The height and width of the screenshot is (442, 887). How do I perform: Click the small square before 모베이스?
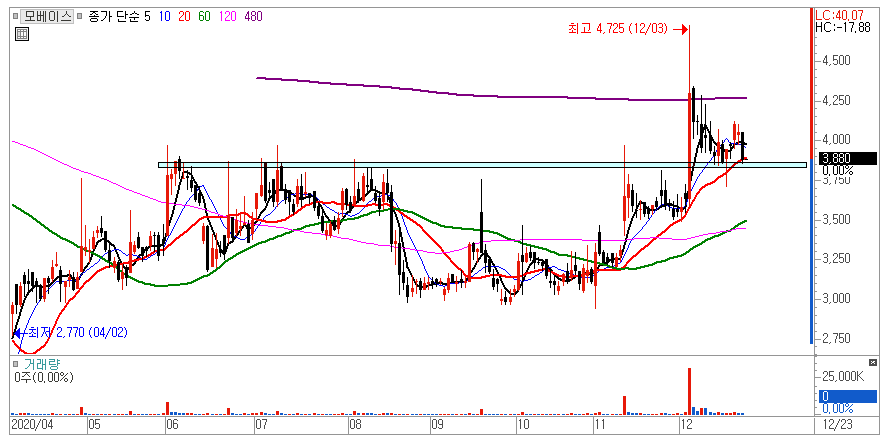point(16,16)
